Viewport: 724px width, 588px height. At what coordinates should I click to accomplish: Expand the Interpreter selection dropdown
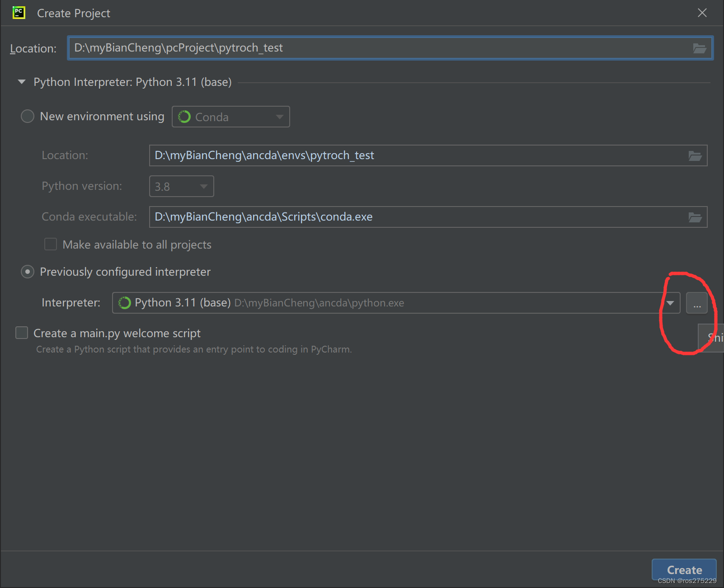tap(671, 303)
